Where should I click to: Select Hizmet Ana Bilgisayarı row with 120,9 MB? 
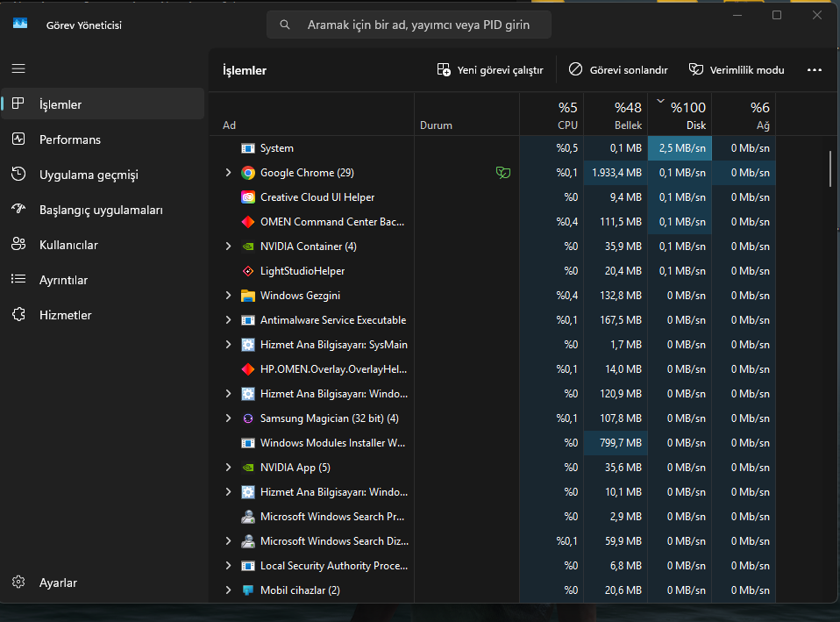493,394
